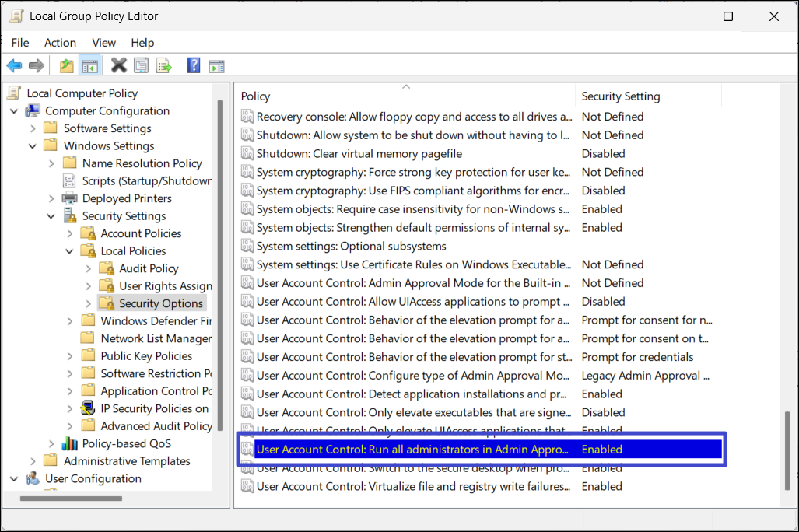Expand the Administrative Templates folder
The height and width of the screenshot is (532, 799).
tap(33, 461)
